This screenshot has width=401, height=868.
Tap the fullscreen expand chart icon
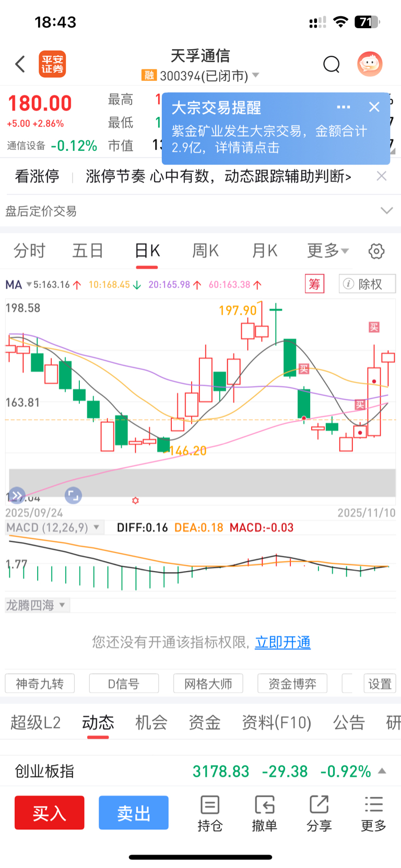(x=73, y=495)
